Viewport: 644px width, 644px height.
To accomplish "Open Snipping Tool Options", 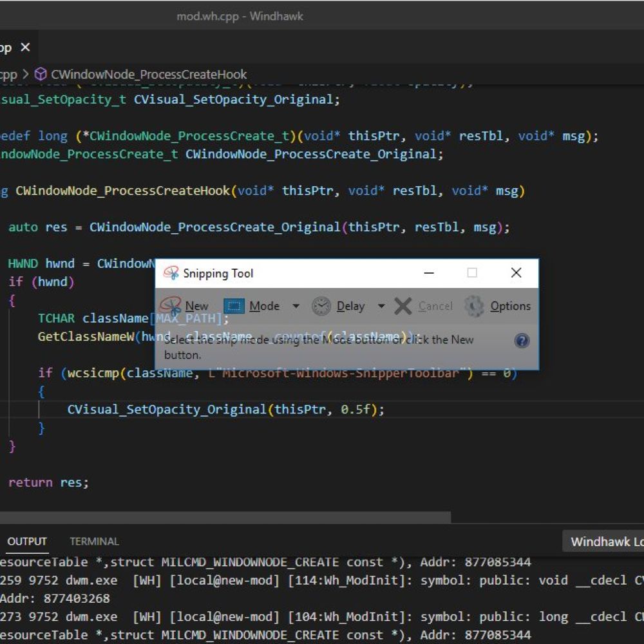I will pos(497,306).
